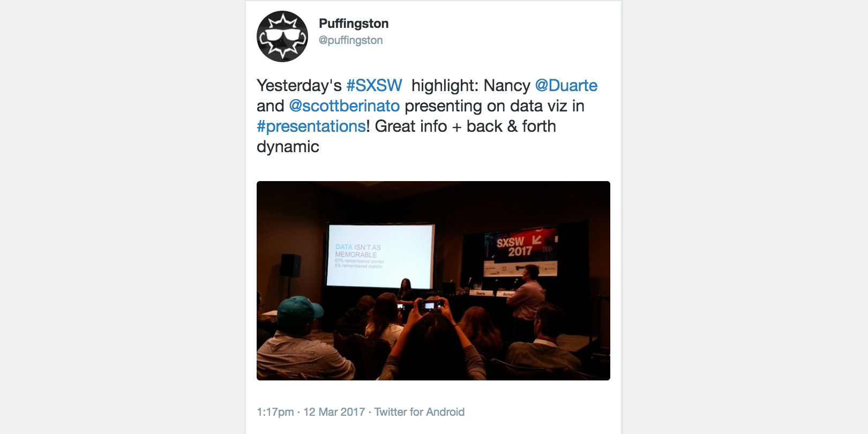Click the Puffingston display name

coord(354,24)
